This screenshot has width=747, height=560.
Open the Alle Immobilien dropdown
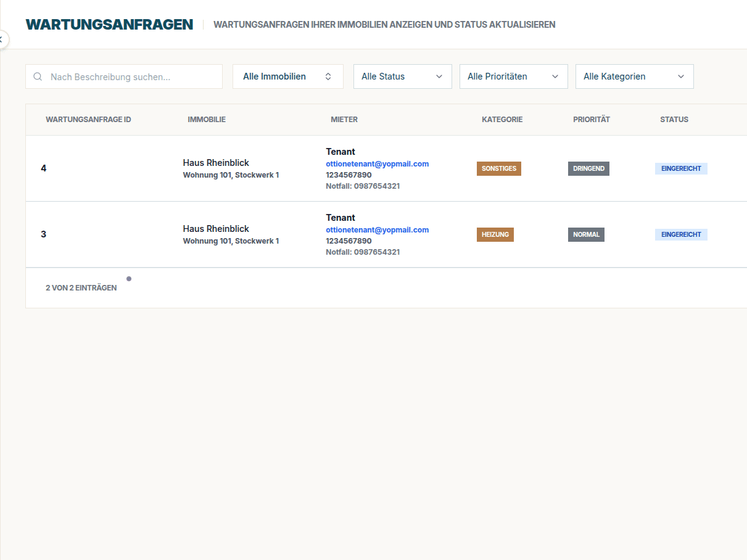(x=287, y=76)
